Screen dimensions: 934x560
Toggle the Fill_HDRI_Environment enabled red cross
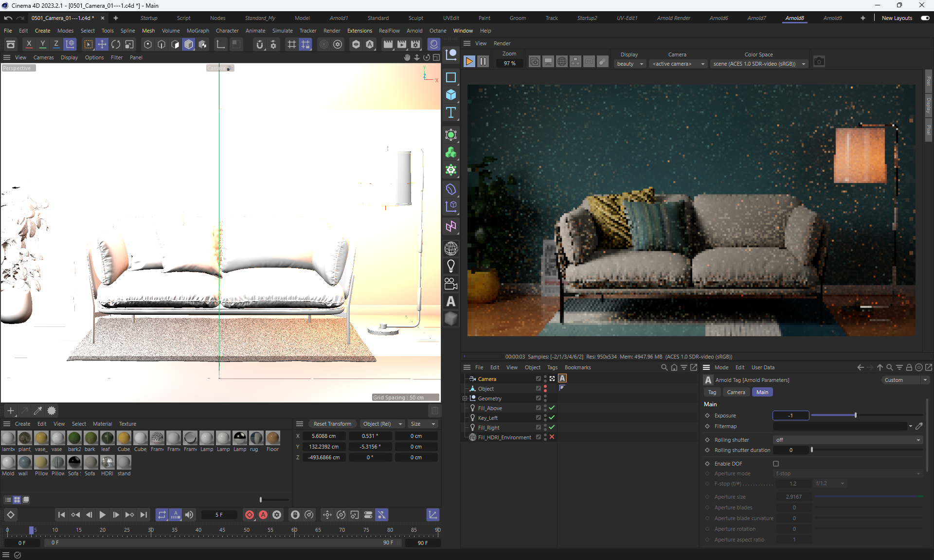[x=552, y=437]
